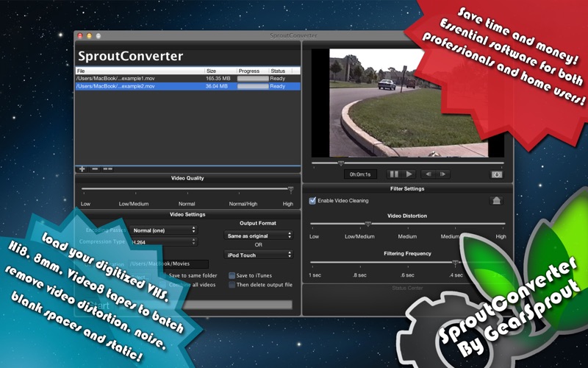Image resolution: width=588 pixels, height=368 pixels.
Task: Click the Low/Medium label under Video Quality
Action: pyautogui.click(x=134, y=204)
